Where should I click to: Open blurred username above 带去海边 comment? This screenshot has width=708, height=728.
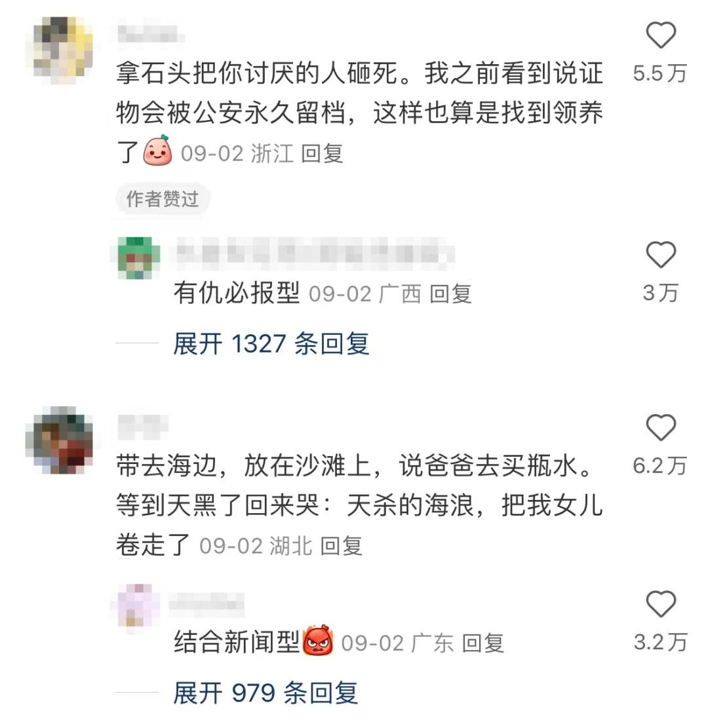click(142, 427)
